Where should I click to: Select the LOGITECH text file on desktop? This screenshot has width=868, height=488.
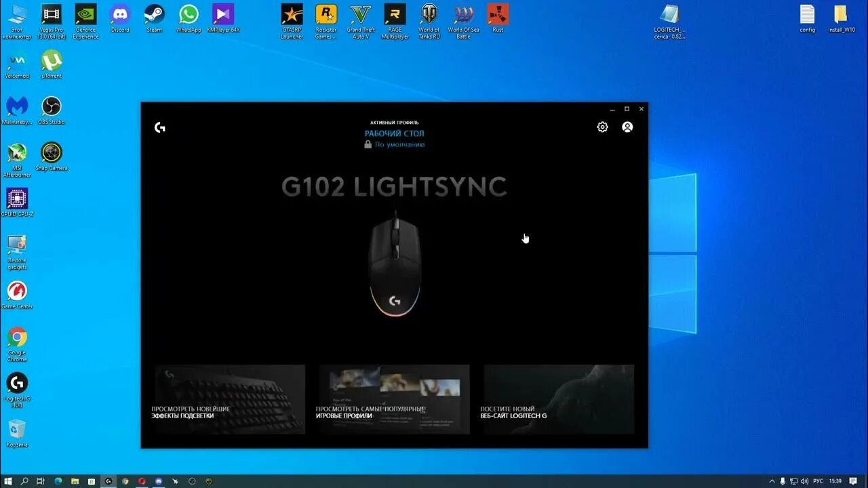point(669,22)
